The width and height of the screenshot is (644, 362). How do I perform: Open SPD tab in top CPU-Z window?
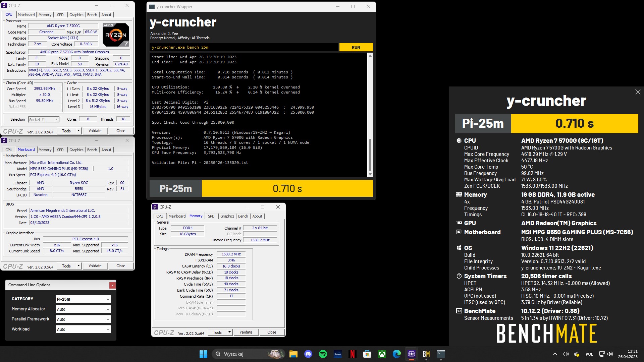[x=60, y=15]
